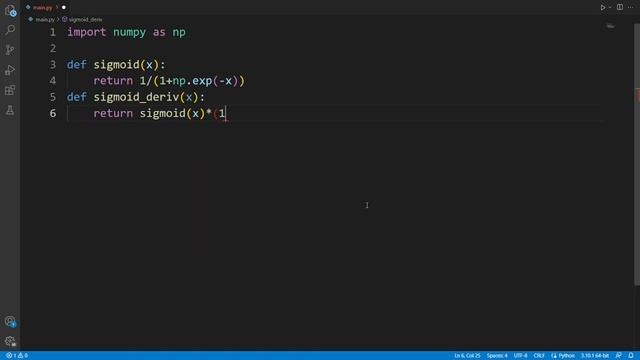Click the minimap code preview

pyautogui.click(x=611, y=27)
